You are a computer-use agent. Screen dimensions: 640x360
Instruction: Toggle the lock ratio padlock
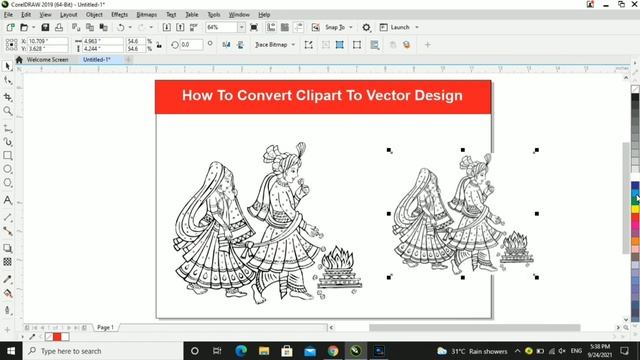click(159, 45)
